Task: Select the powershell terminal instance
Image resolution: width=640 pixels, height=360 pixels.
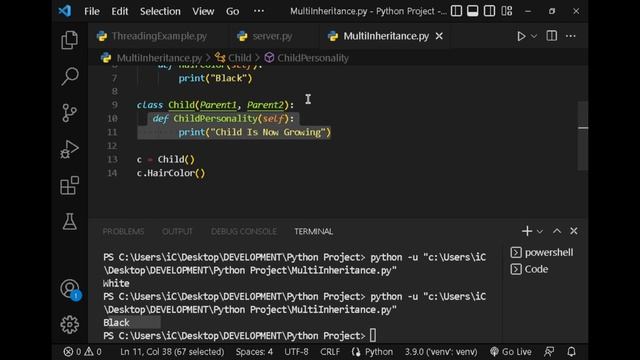Action: (x=542, y=252)
